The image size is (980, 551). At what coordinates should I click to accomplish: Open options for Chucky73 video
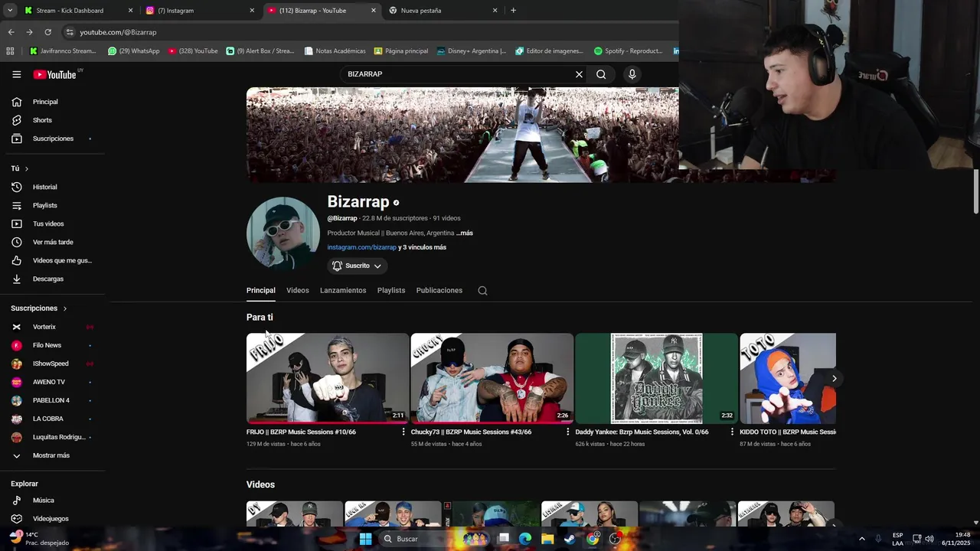568,432
